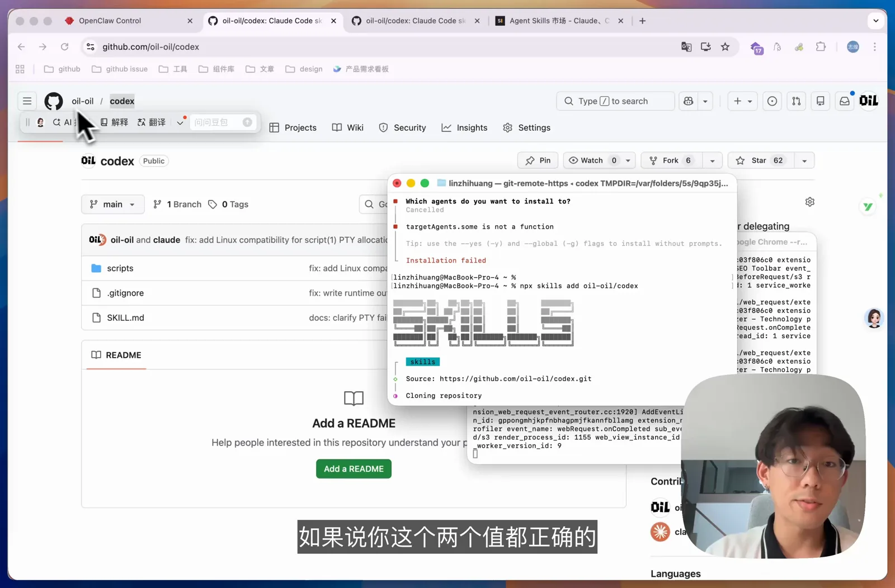Open the pull requests icon in header
Viewport: 895px width, 588px height.
click(796, 101)
